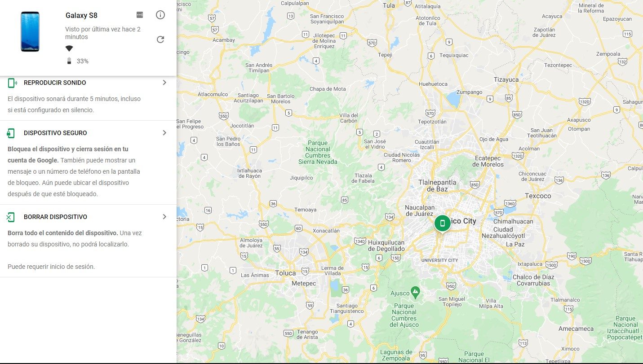Expand Reproducir Sonido with its chevron
643x364 pixels.
[164, 83]
